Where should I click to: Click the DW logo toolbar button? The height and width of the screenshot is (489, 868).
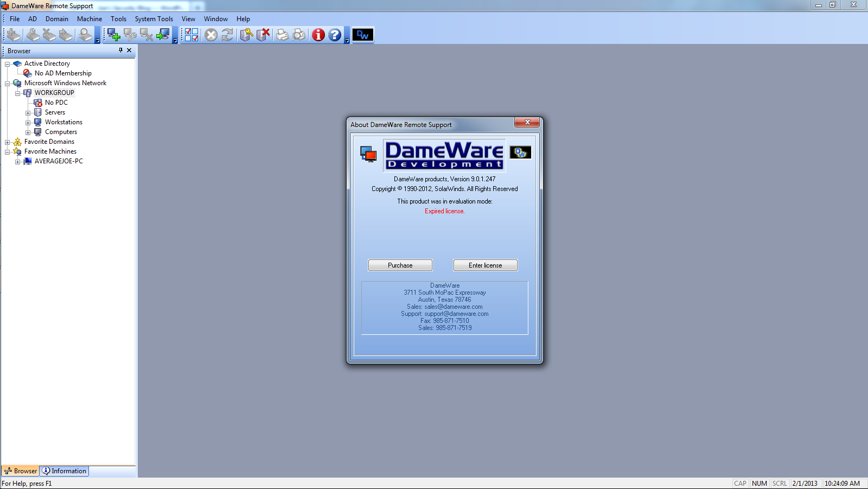363,35
